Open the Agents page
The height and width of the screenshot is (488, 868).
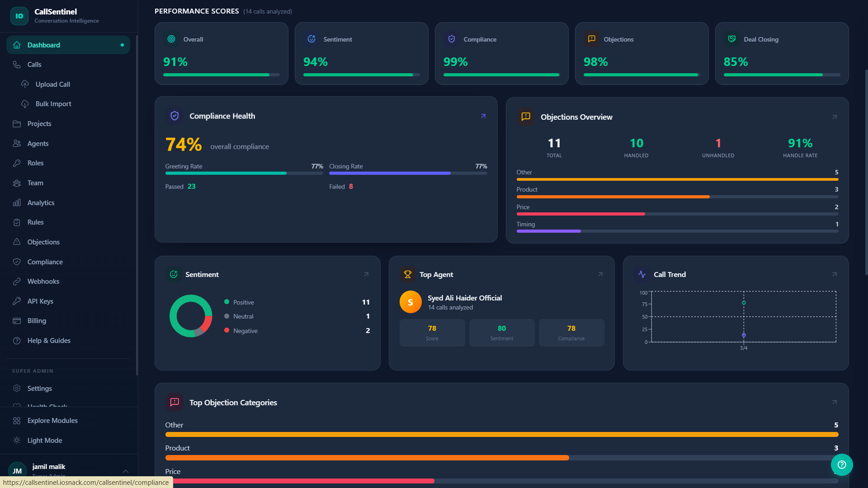coord(68,144)
